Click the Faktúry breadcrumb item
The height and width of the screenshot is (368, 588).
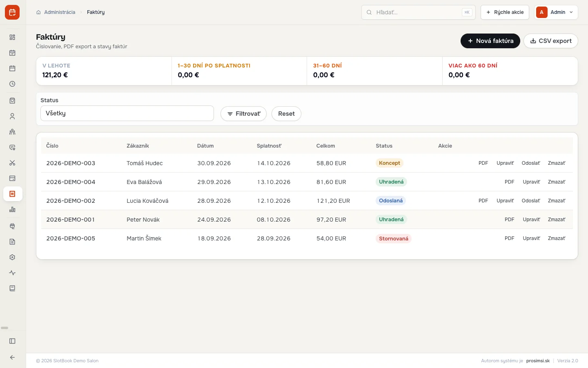(96, 12)
